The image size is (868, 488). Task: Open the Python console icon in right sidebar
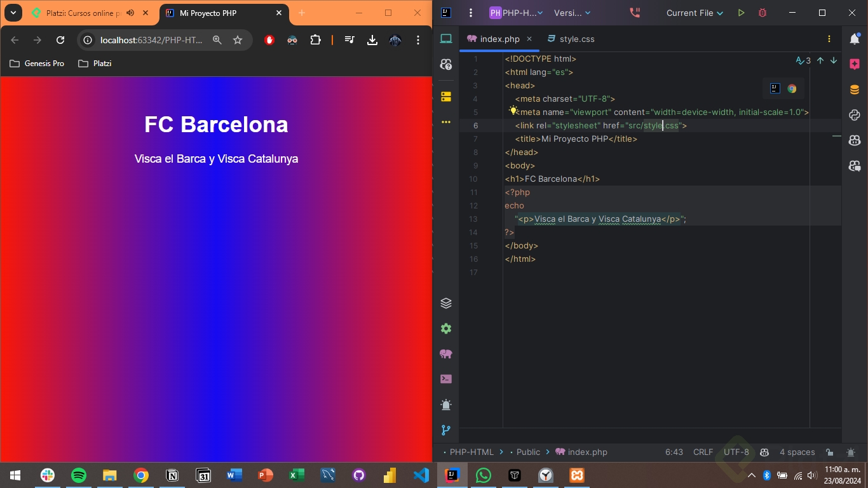point(855,115)
